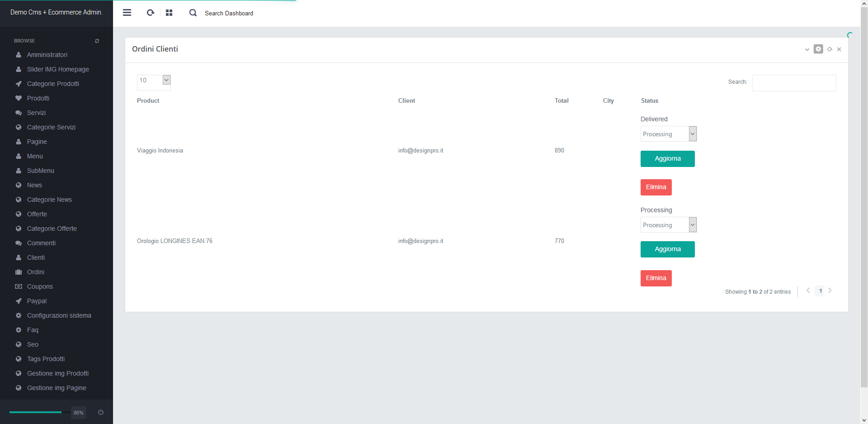Focus the table Search input field
Viewport: 868px width, 424px height.
point(794,83)
